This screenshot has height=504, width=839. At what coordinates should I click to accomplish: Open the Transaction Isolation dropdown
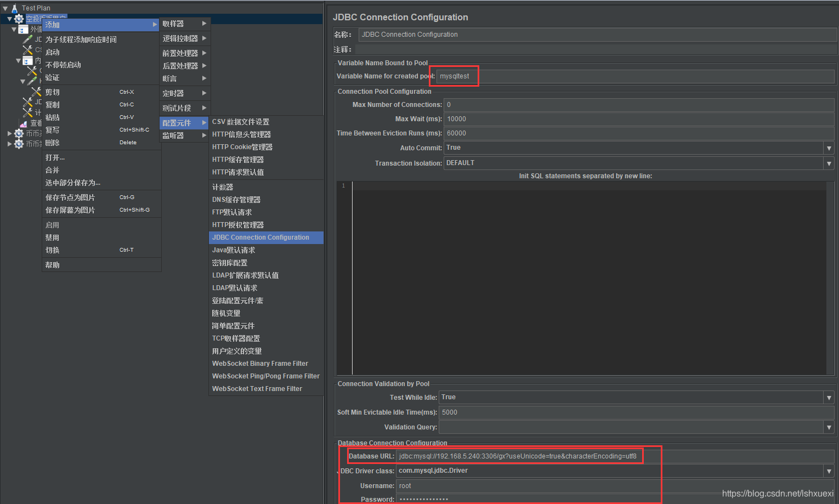829,163
